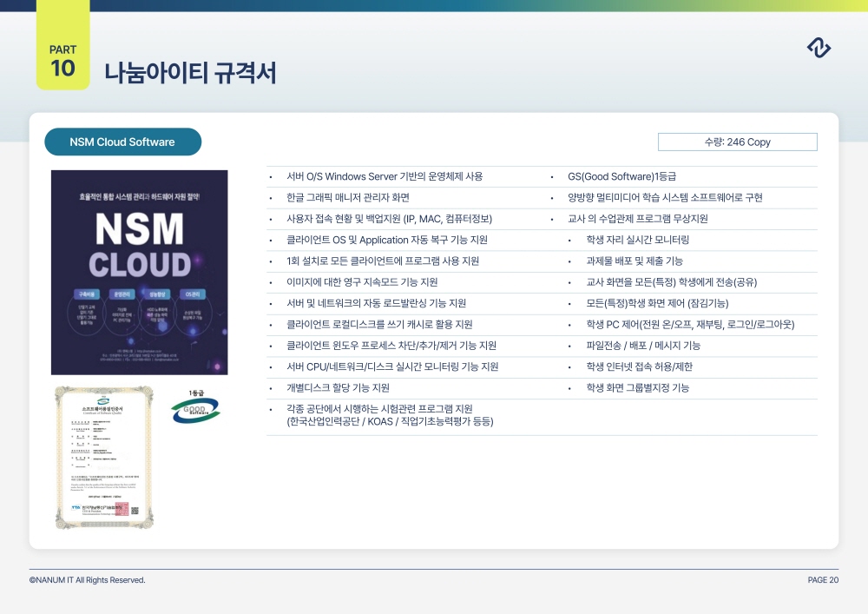Click the PART 10 badge

[x=62, y=61]
